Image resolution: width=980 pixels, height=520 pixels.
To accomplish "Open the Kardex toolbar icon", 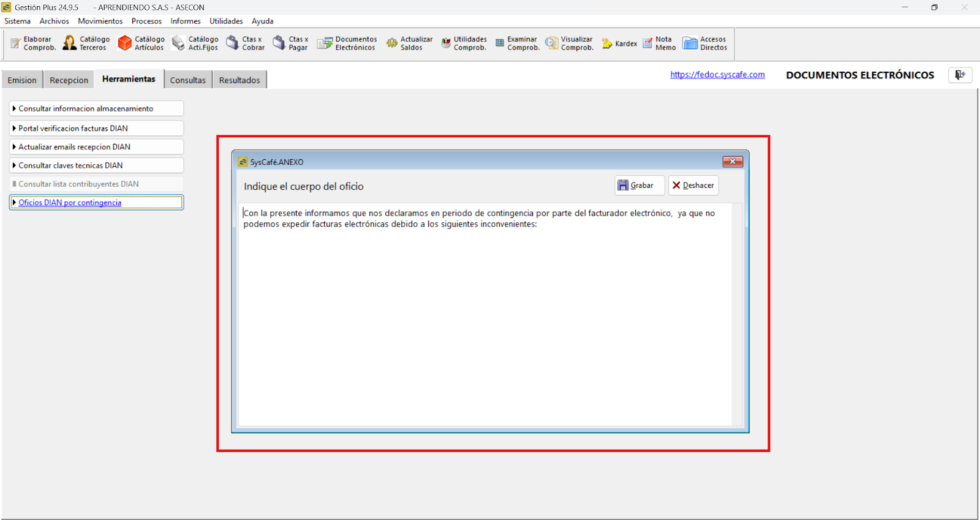I will 607,43.
